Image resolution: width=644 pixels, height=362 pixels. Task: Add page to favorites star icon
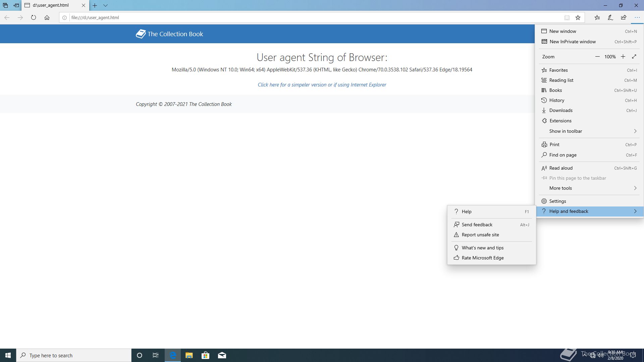pyautogui.click(x=578, y=17)
